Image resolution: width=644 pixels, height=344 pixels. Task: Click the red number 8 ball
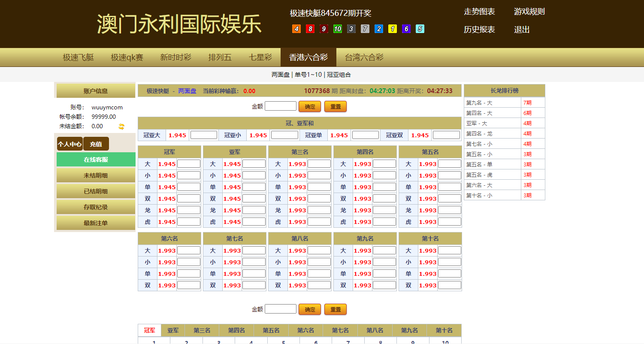point(309,29)
